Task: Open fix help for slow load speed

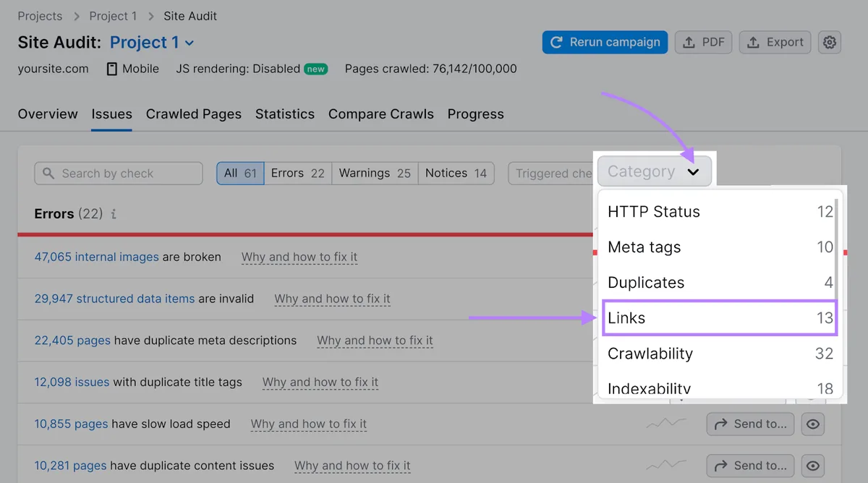Action: click(309, 424)
